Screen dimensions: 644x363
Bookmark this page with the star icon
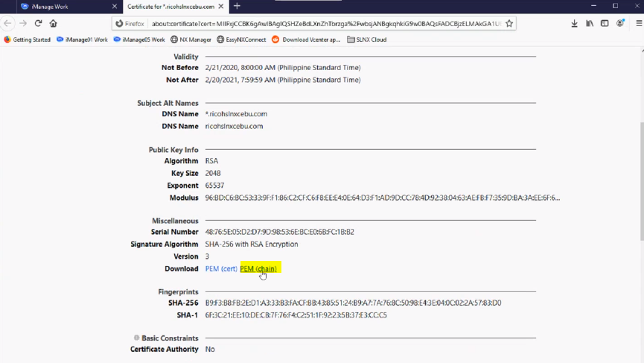pos(509,23)
